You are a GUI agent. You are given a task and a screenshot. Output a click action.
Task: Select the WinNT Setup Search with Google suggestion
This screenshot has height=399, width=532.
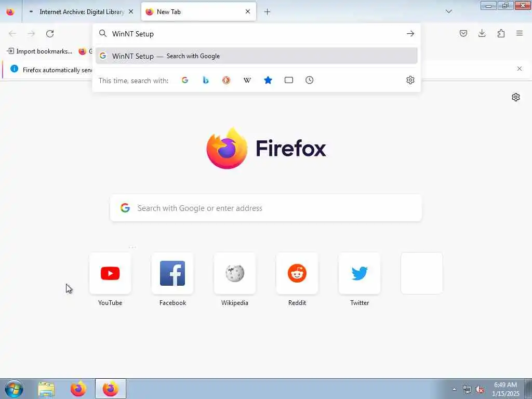[256, 56]
